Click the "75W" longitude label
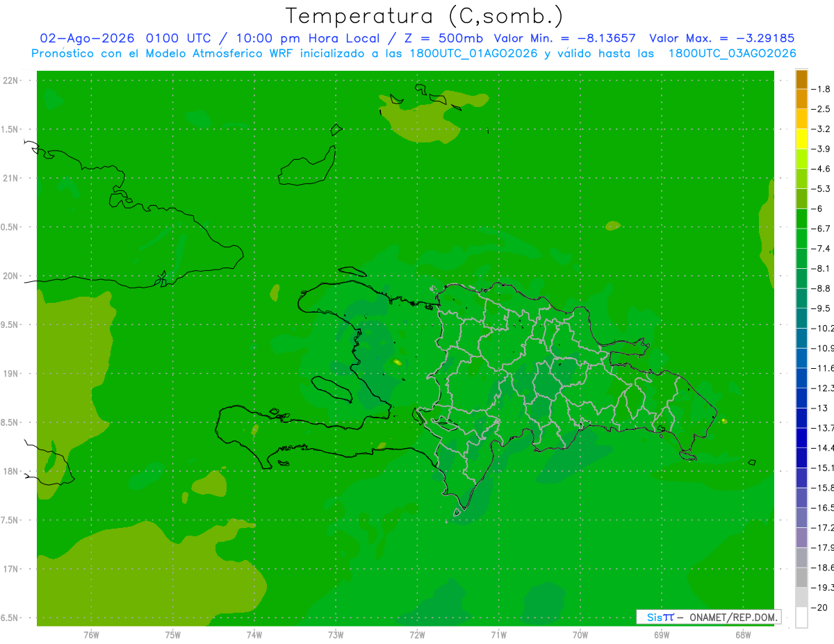The image size is (834, 644). coord(173,634)
